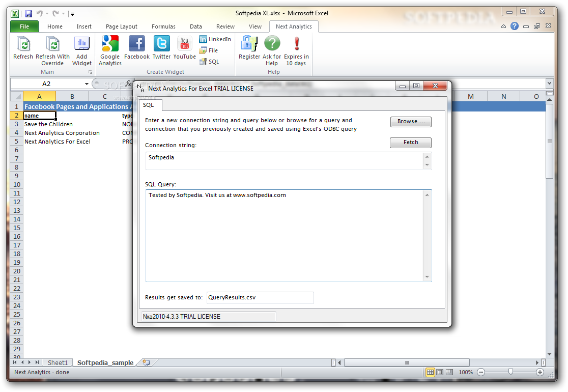
Task: Click Results get saved to field
Action: pos(260,297)
